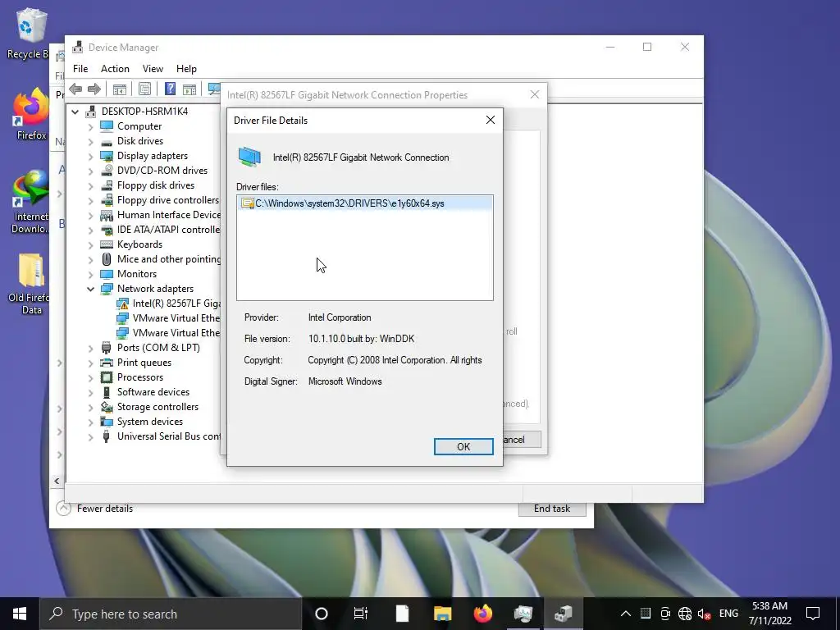Switch to Device Manager on the taskbar
Screen dimensions: 840x630
[564, 614]
